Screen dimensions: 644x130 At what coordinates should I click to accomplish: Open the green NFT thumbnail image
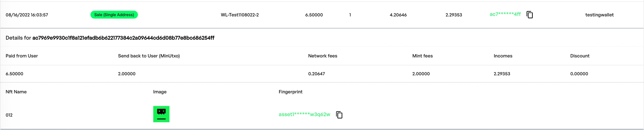(161, 114)
